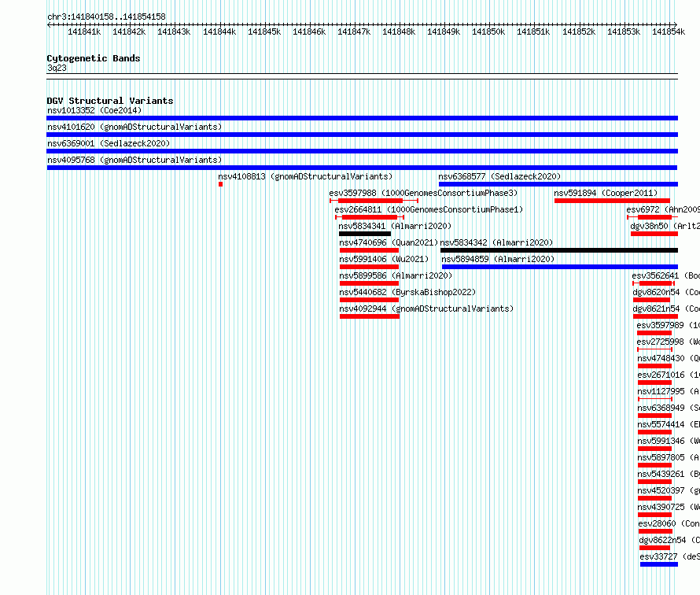Click nsv5894859 (Almarri2020) label
Screen dimensions: 700x595
(498, 259)
